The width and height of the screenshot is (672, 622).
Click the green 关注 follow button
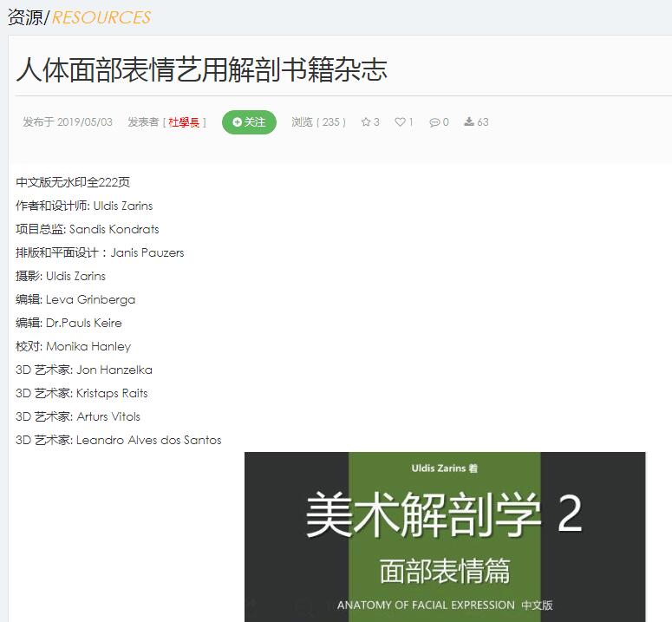coord(249,122)
